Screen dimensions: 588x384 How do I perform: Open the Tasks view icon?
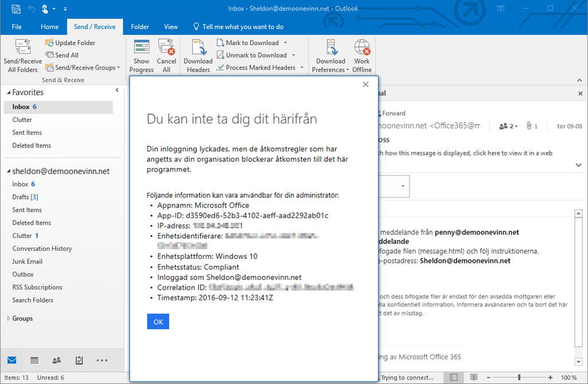tap(79, 360)
